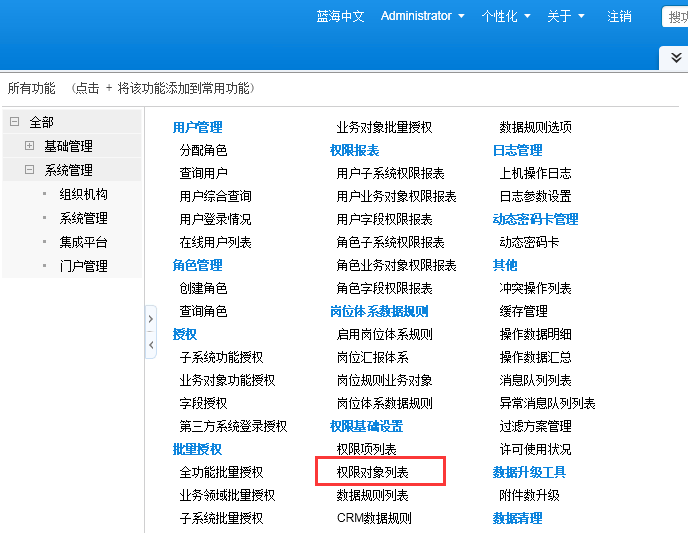Collapse the 系统管理 tree node

(x=29, y=170)
